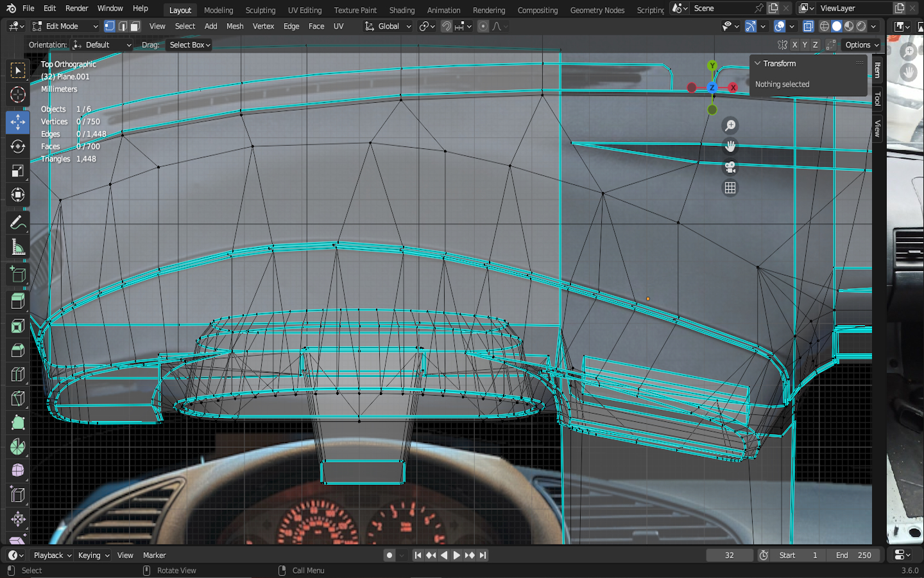The image size is (924, 578).
Task: Activate the Knife tool
Action: click(18, 398)
